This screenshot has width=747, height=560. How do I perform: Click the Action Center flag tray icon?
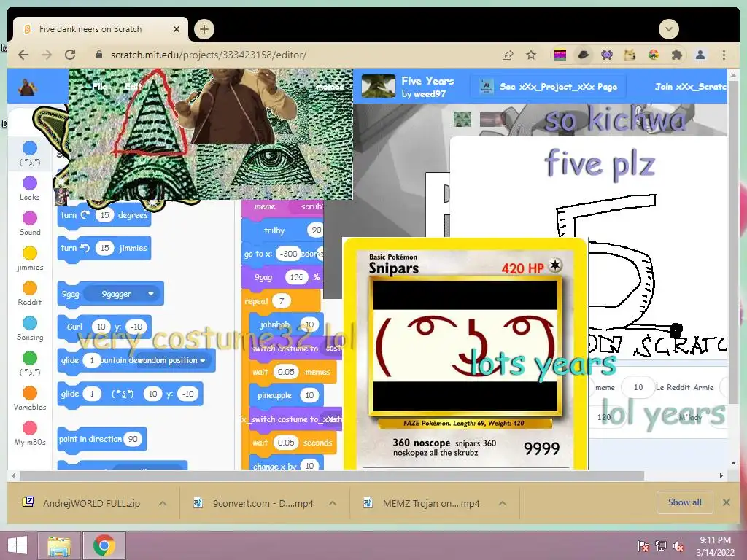click(x=643, y=545)
